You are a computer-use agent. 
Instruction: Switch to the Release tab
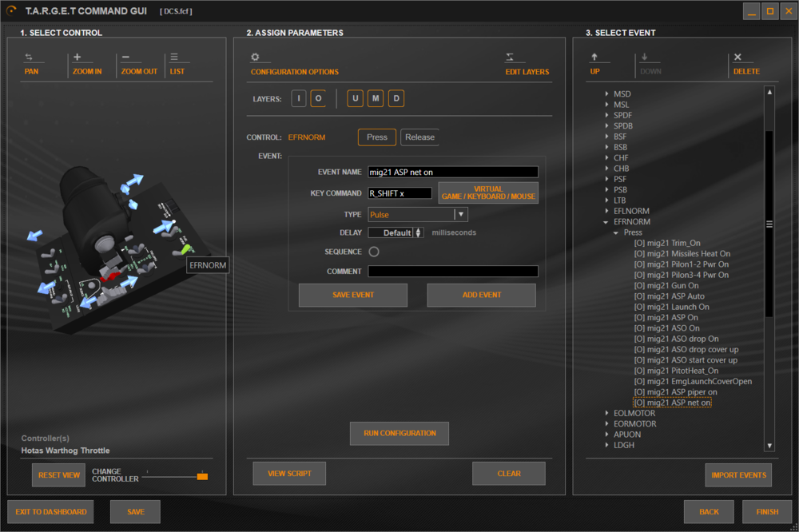pyautogui.click(x=420, y=137)
